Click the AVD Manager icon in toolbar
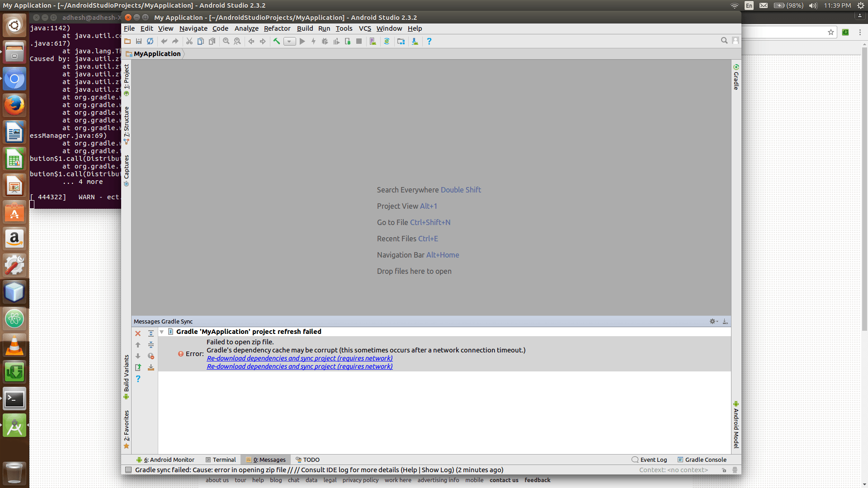 [373, 41]
